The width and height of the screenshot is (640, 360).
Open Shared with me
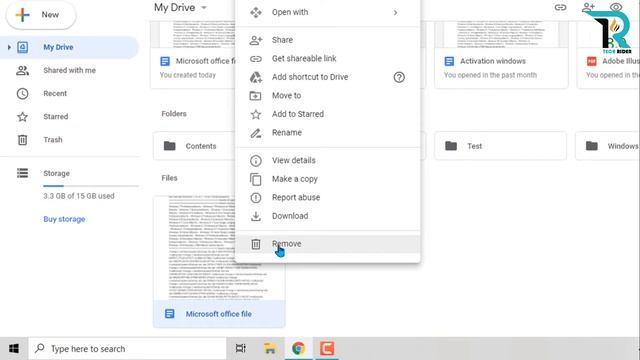[x=69, y=70]
